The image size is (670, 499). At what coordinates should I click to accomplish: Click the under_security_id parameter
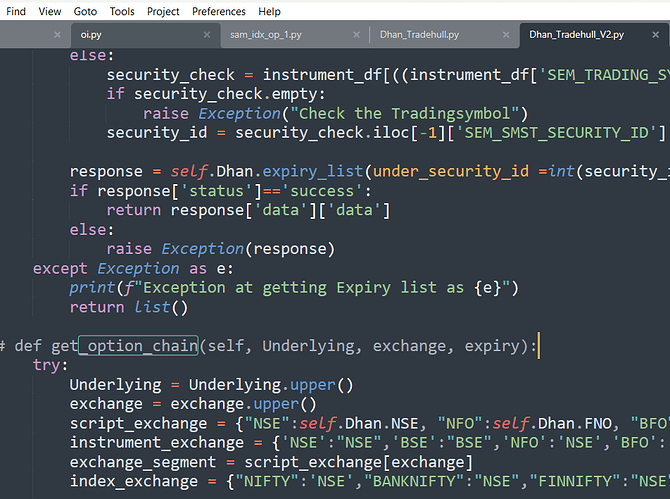coord(451,172)
